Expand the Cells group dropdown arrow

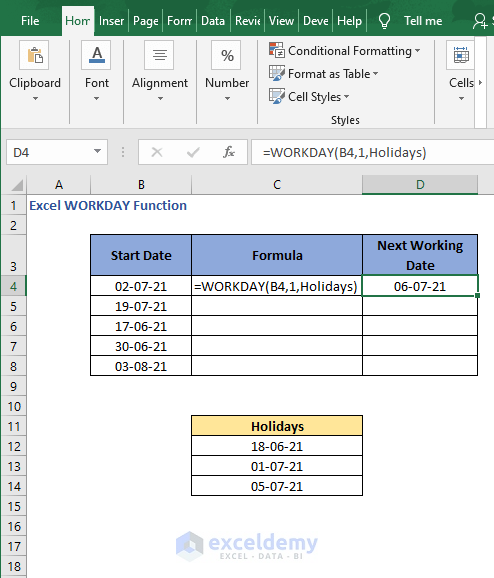tap(461, 98)
